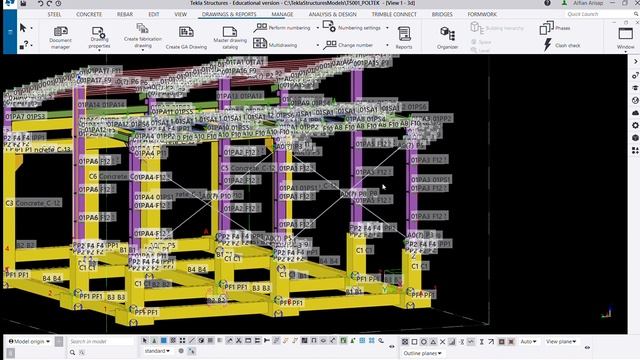This screenshot has height=360, width=640.
Task: Switch to the BRIDGES tab
Action: 442,14
